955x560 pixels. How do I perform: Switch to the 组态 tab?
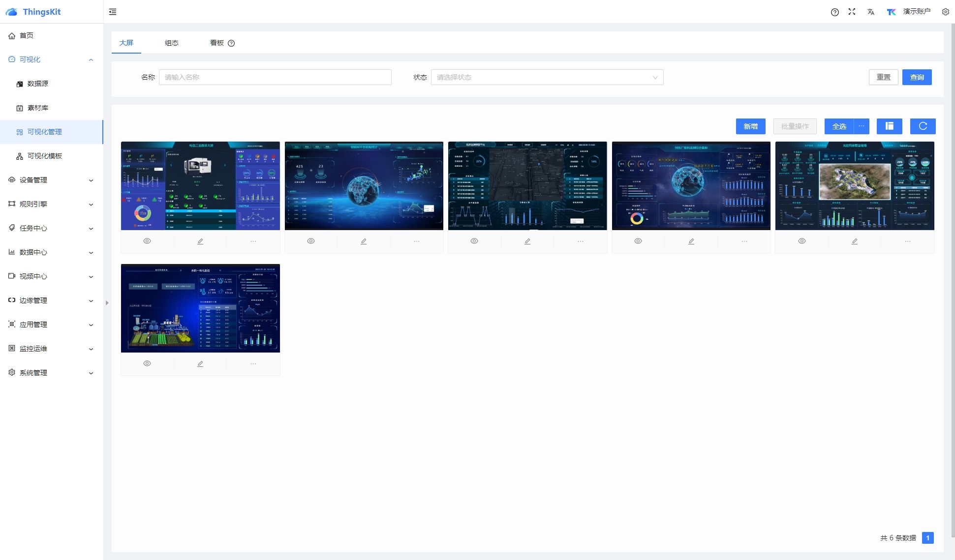pos(171,43)
